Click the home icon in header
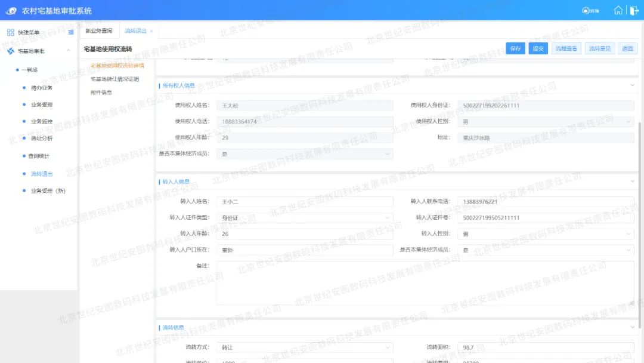Image resolution: width=644 pixels, height=363 pixels. 618,11
